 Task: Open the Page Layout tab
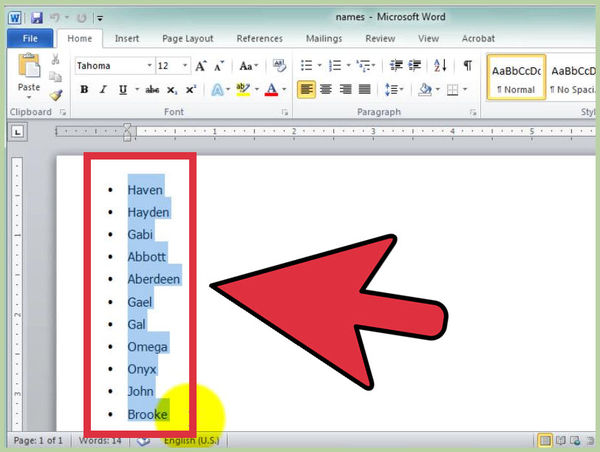(188, 39)
